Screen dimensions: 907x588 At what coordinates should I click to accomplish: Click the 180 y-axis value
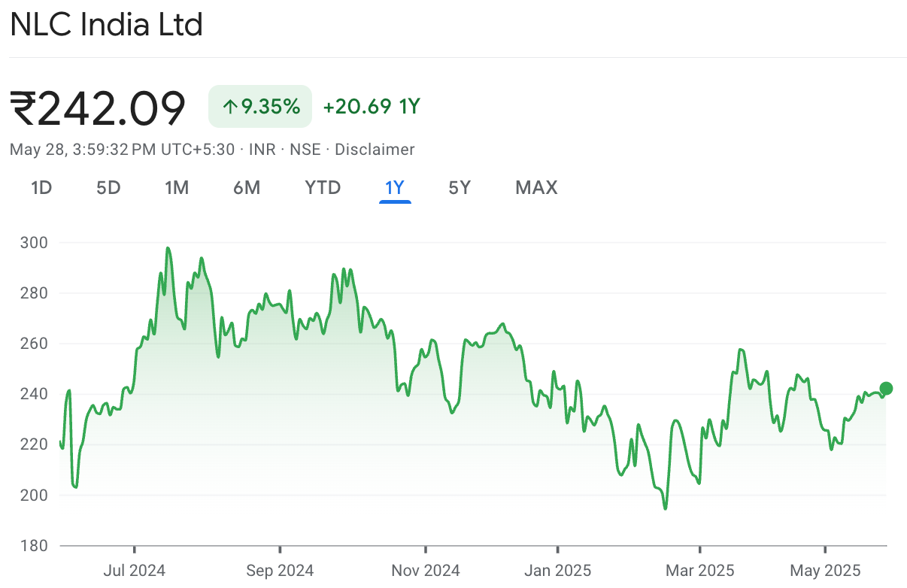click(34, 545)
